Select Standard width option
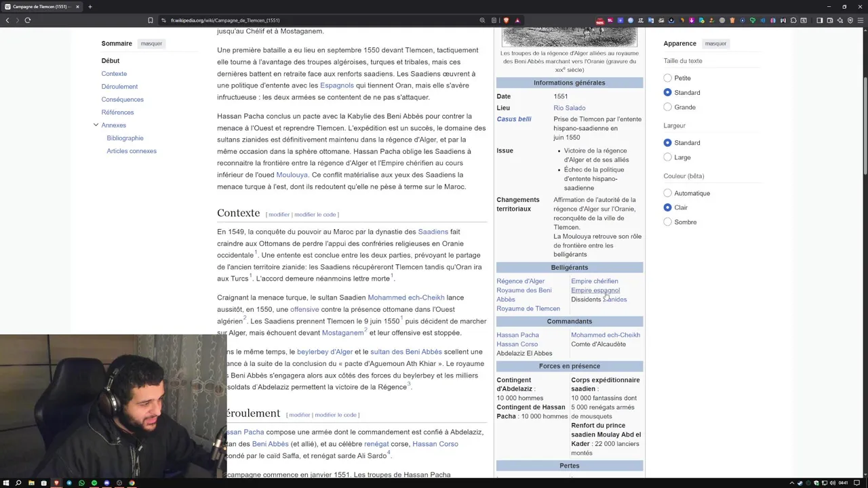Viewport: 868px width, 488px height. [x=668, y=143]
